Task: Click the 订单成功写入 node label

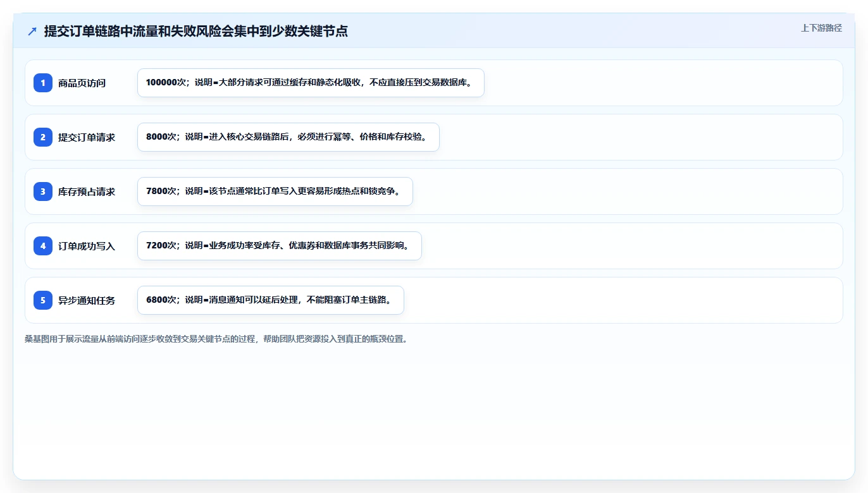Action: click(x=87, y=246)
